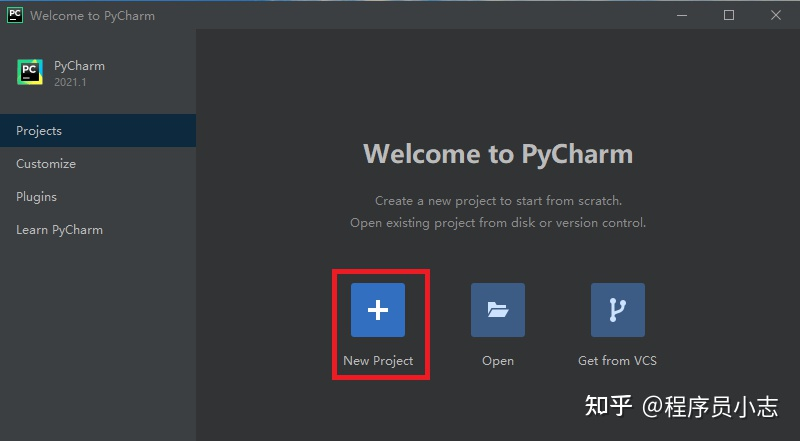Maximize the Welcome to PyCharm window
The height and width of the screenshot is (441, 800).
coord(729,15)
